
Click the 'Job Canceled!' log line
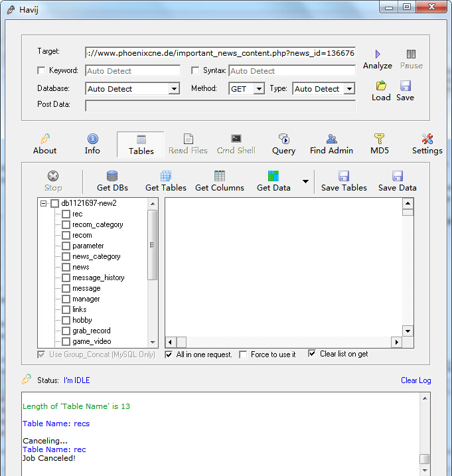click(49, 458)
